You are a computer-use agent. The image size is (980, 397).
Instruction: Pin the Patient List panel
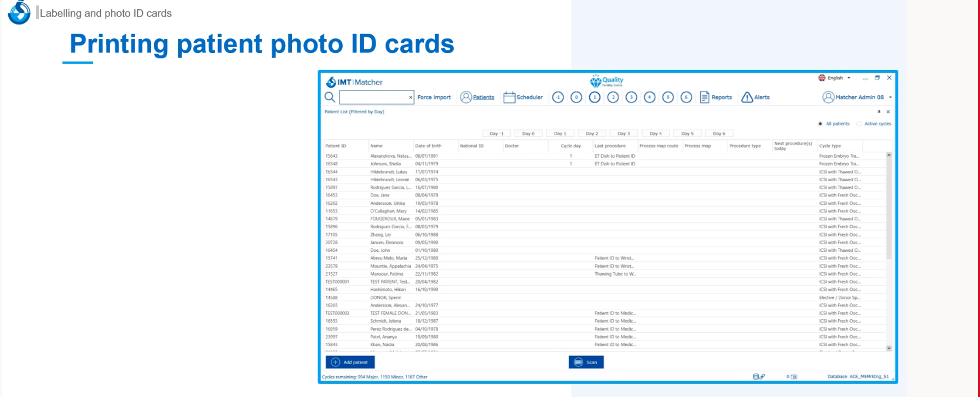[x=879, y=112]
